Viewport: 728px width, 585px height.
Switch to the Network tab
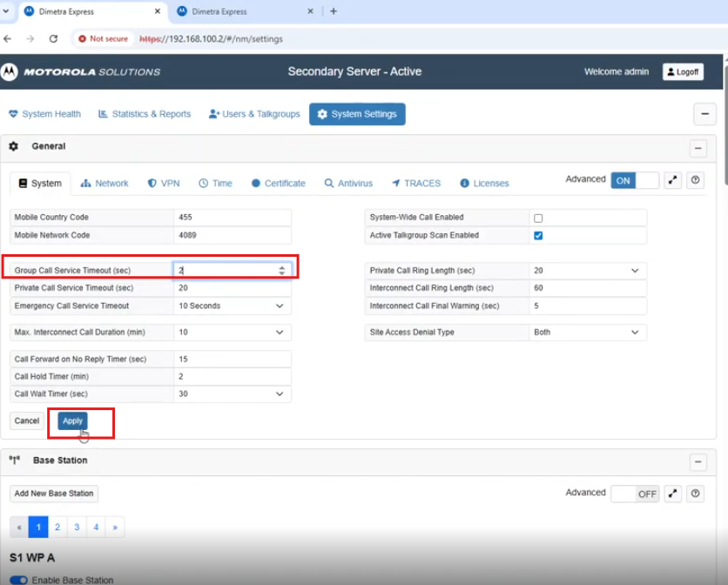click(x=104, y=184)
